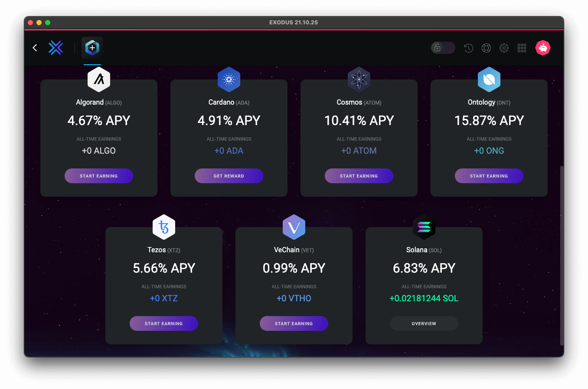Open the Exodus X logo home

click(x=56, y=48)
